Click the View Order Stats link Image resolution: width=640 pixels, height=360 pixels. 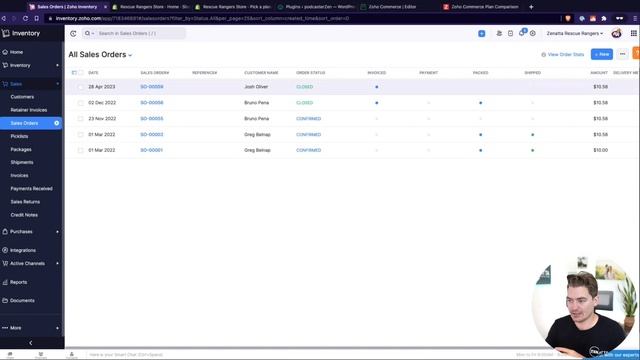pos(562,54)
